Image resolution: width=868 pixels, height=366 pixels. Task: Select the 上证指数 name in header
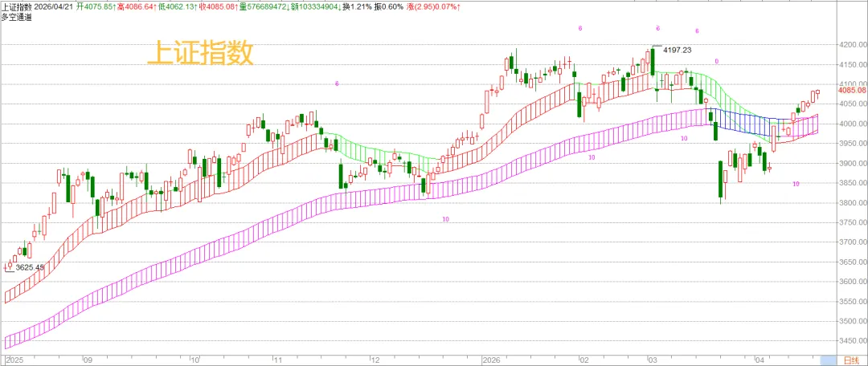pos(17,6)
